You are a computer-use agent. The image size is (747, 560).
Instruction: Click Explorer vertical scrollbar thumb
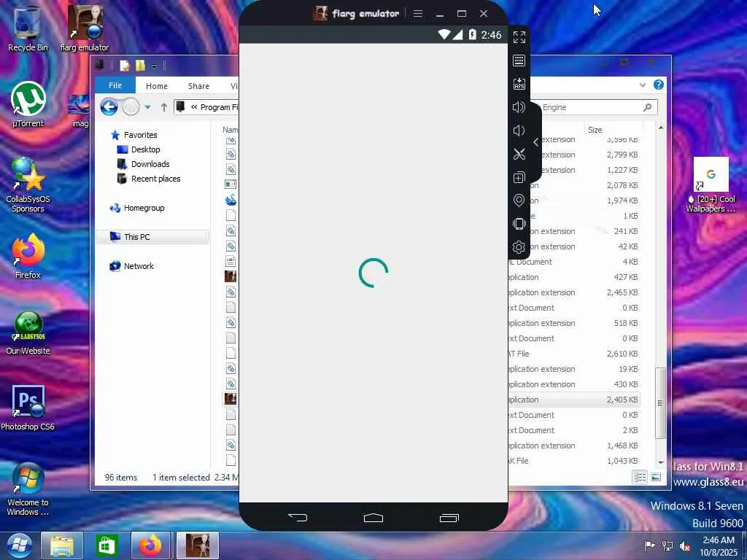[x=660, y=402]
